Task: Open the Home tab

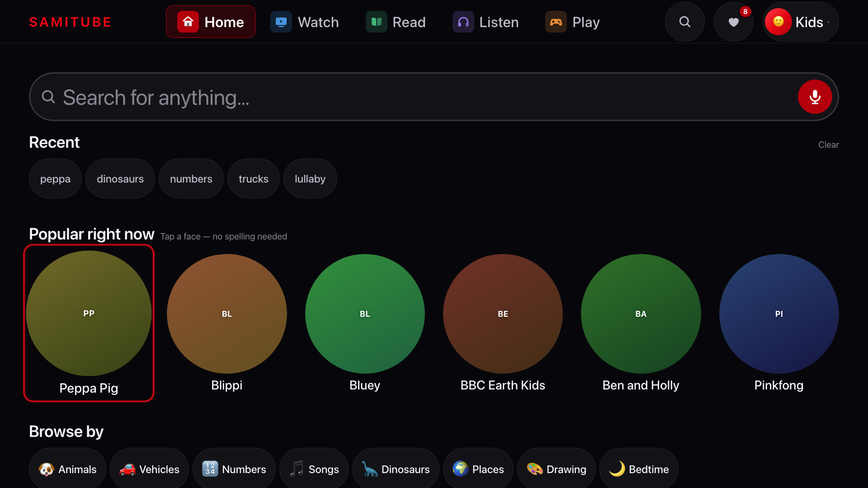Action: pyautogui.click(x=211, y=22)
